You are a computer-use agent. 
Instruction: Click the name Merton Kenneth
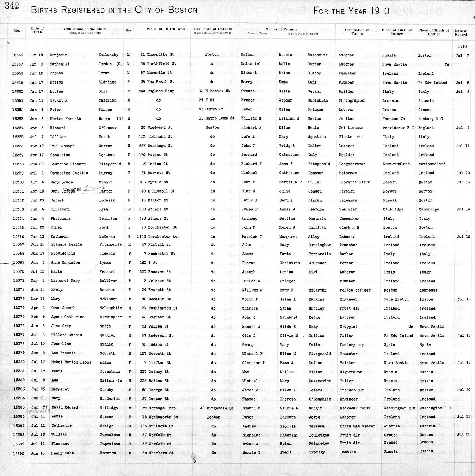click(65, 119)
